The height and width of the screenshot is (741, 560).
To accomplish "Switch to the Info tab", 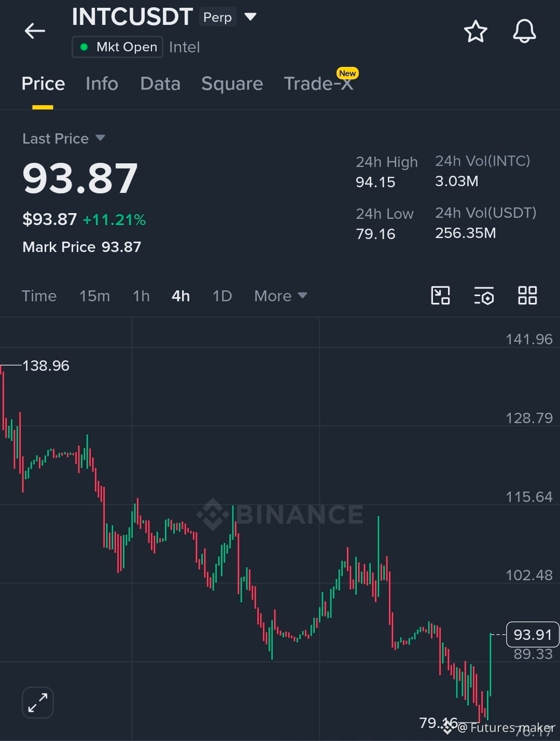I will tap(102, 83).
